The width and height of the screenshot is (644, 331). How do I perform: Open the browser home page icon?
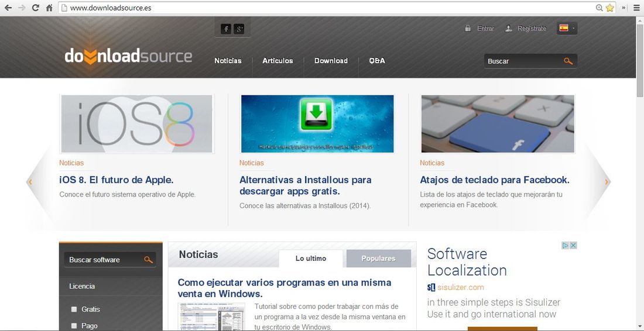click(x=49, y=8)
